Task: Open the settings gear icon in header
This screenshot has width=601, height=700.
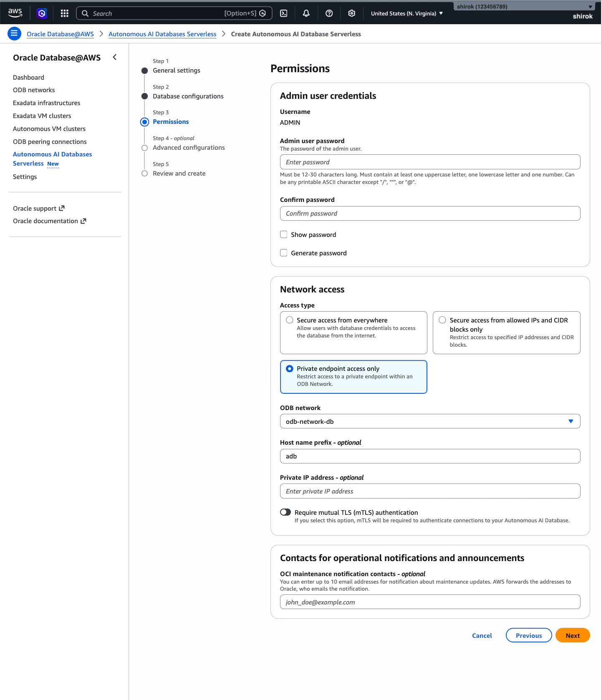Action: [352, 13]
